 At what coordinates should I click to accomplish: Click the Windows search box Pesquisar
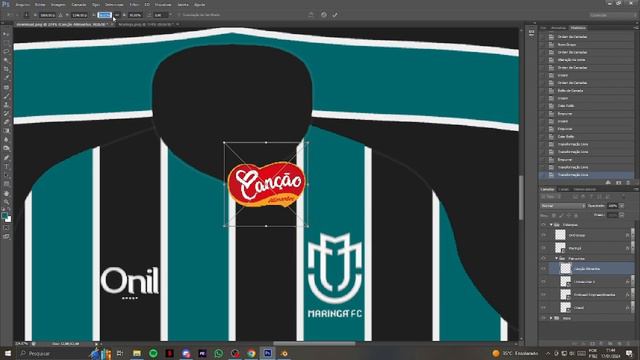(53, 353)
